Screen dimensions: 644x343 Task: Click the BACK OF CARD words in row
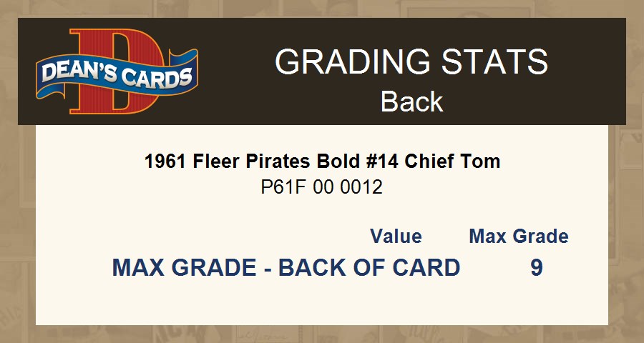pos(369,268)
